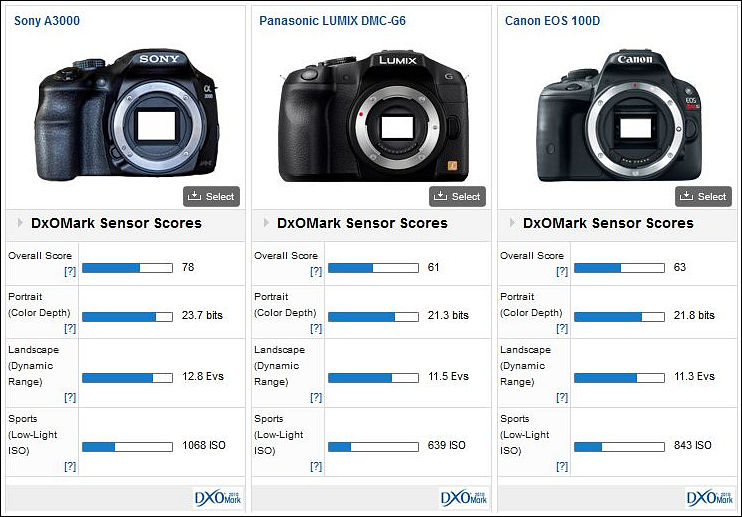Viewport: 742px width, 517px height.
Task: Open Portrait Color Depth help for Sony
Action: click(x=70, y=328)
